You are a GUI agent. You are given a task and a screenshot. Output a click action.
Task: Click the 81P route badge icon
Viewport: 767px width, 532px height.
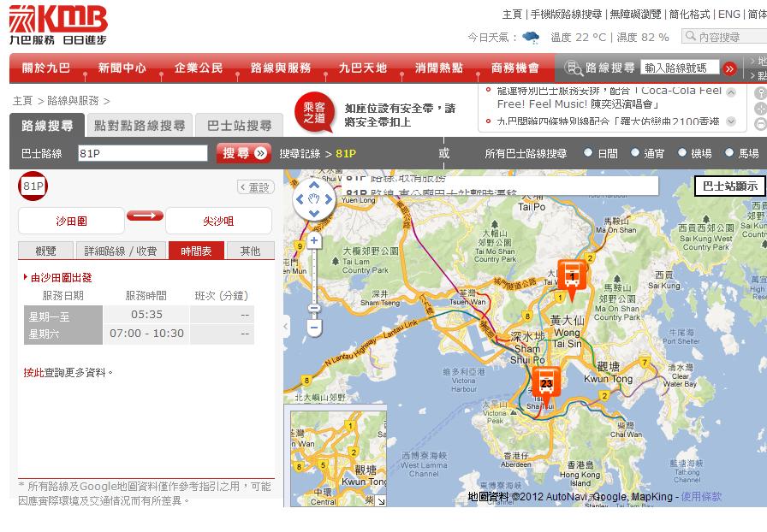33,186
